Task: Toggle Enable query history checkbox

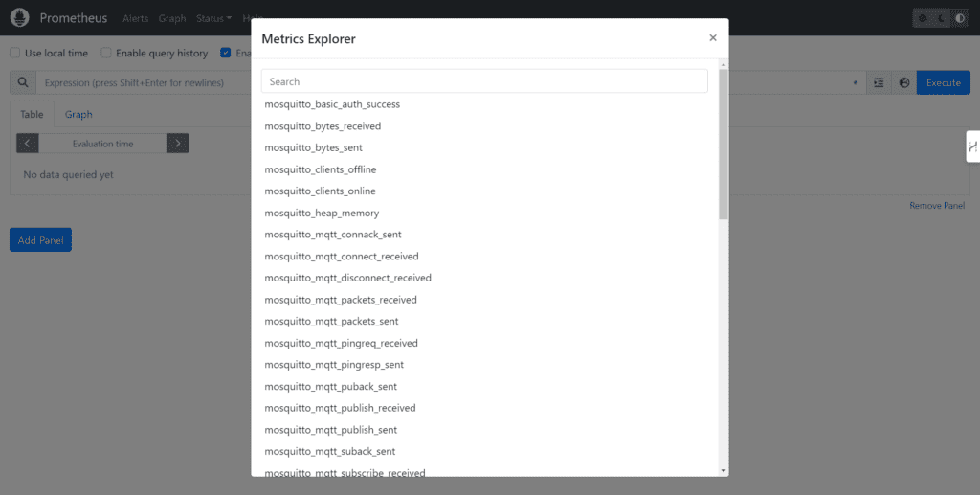Action: tap(106, 53)
